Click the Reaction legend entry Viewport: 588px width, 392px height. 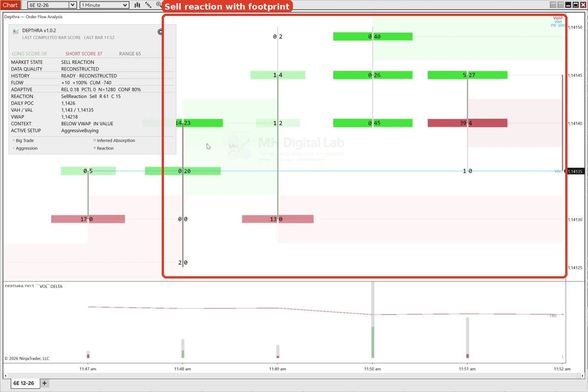pyautogui.click(x=104, y=149)
